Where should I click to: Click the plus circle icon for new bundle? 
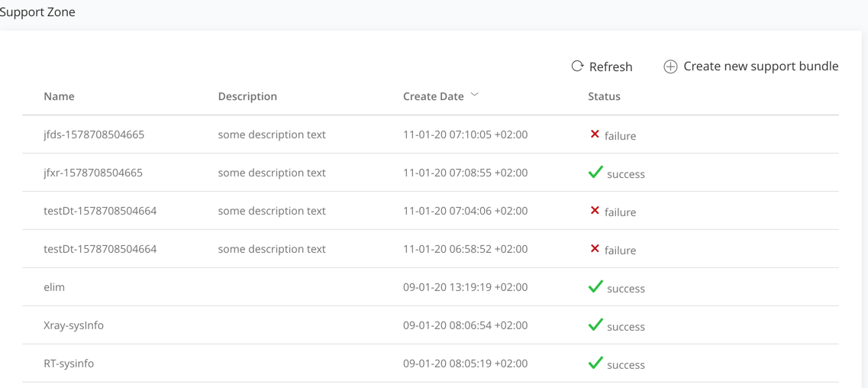[670, 67]
